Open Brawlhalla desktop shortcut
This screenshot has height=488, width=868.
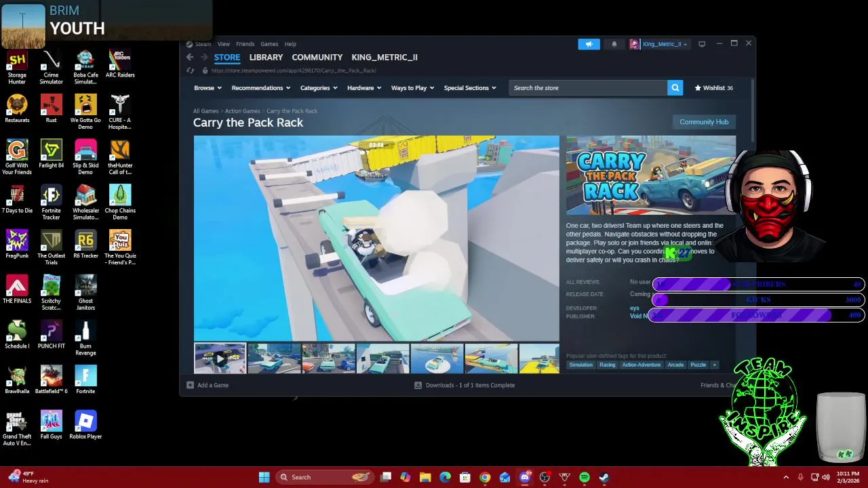17,380
